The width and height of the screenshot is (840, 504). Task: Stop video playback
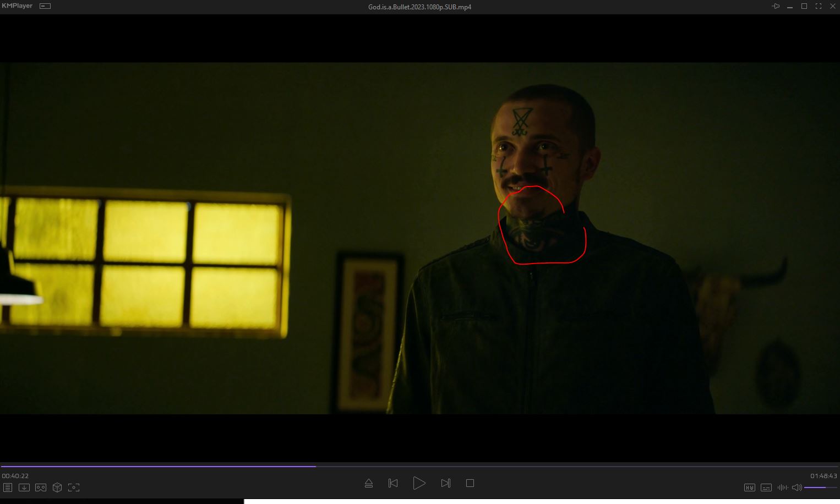[470, 483]
